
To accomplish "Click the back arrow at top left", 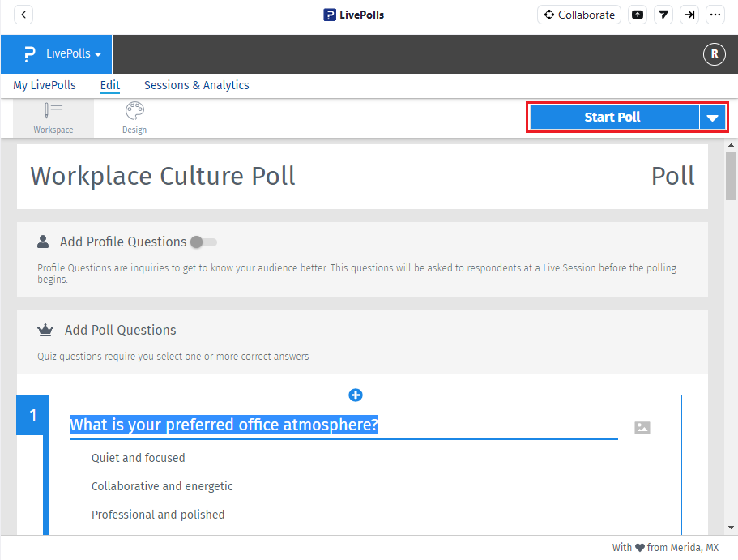I will click(23, 14).
